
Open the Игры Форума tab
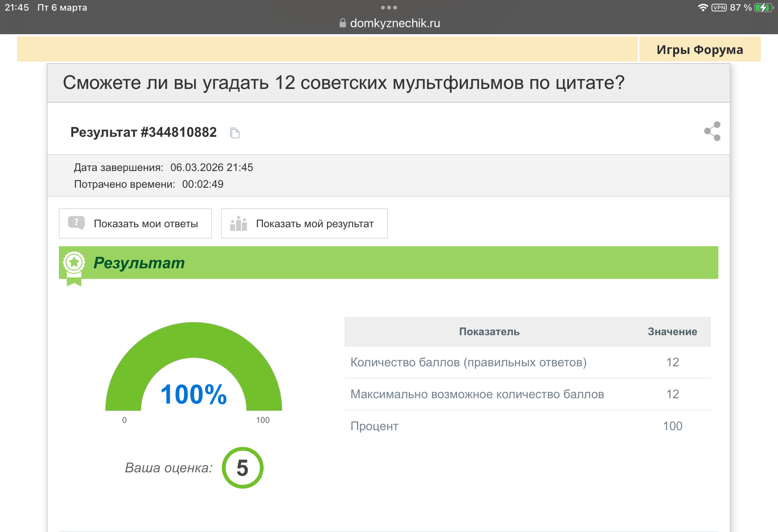(x=700, y=50)
